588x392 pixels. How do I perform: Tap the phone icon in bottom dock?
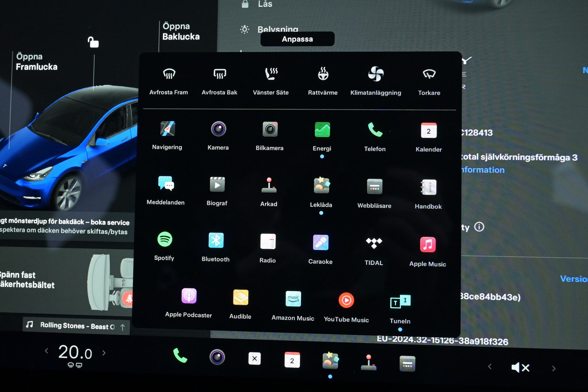pos(180,355)
